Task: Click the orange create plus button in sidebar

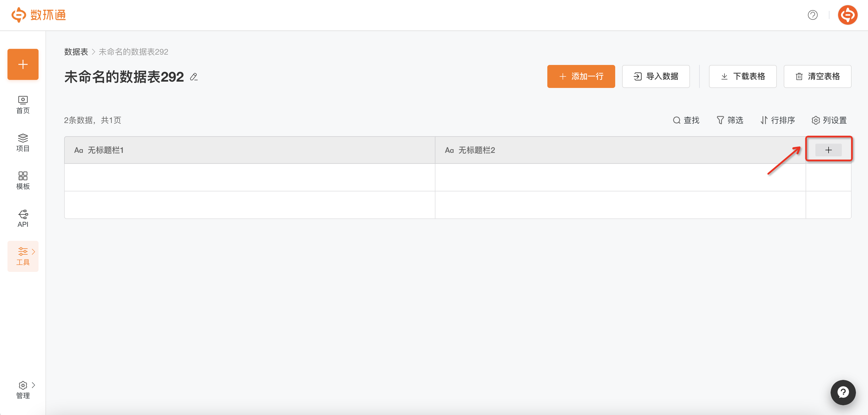Action: [23, 64]
